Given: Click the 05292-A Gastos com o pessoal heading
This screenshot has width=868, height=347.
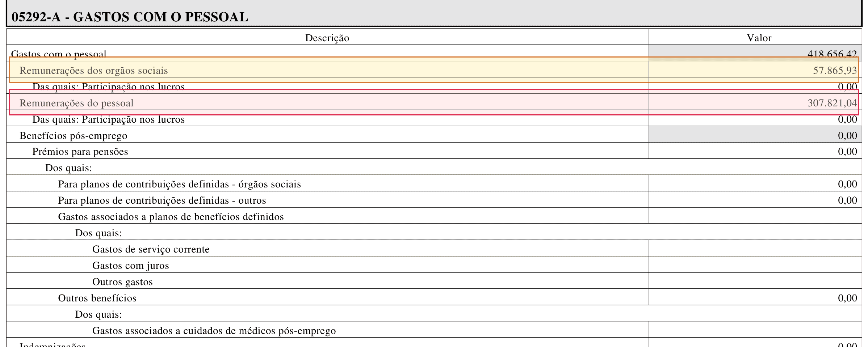Looking at the screenshot, I should tap(130, 17).
